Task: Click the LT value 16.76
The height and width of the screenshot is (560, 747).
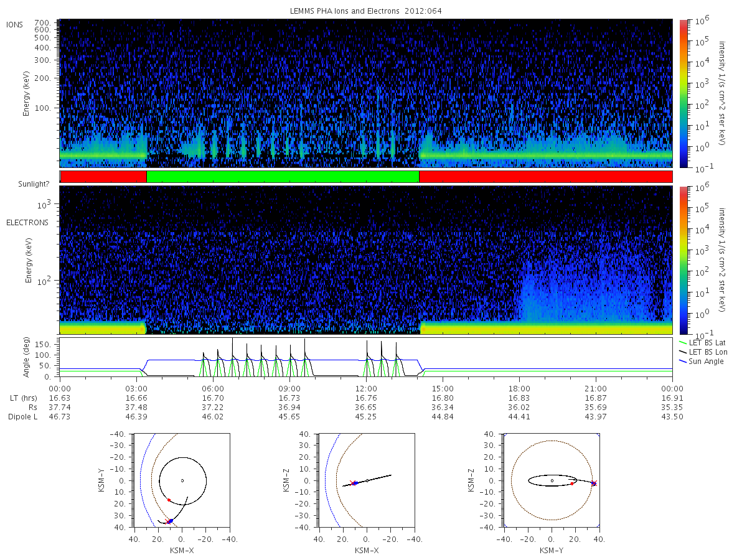Action: click(x=366, y=397)
